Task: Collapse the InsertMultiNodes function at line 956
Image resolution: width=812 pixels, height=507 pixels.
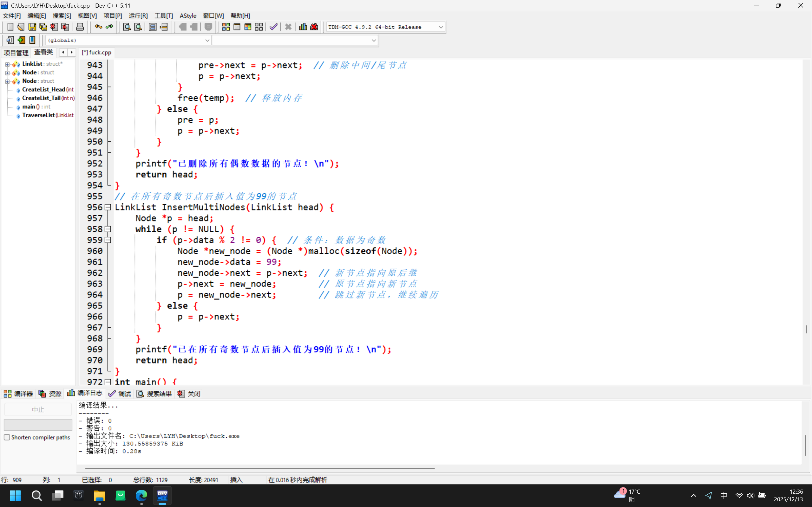Action: pos(108,207)
